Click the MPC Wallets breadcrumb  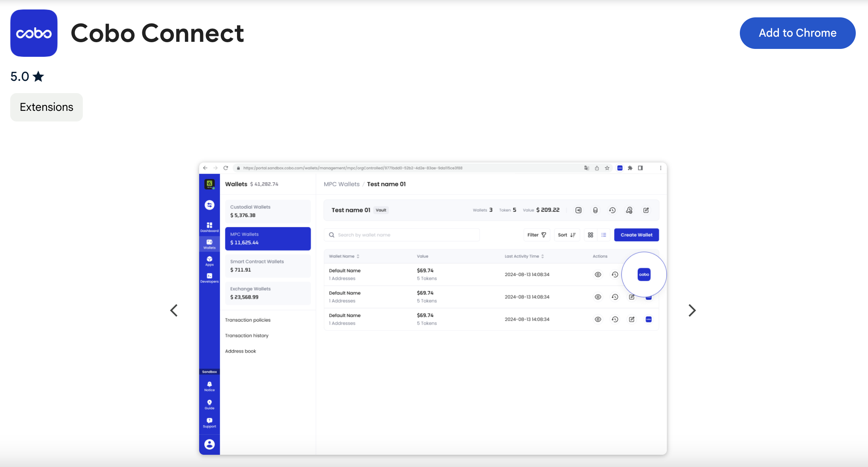342,184
